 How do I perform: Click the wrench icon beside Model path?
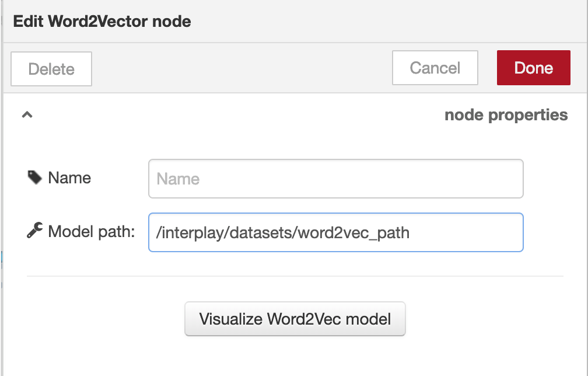pyautogui.click(x=35, y=229)
